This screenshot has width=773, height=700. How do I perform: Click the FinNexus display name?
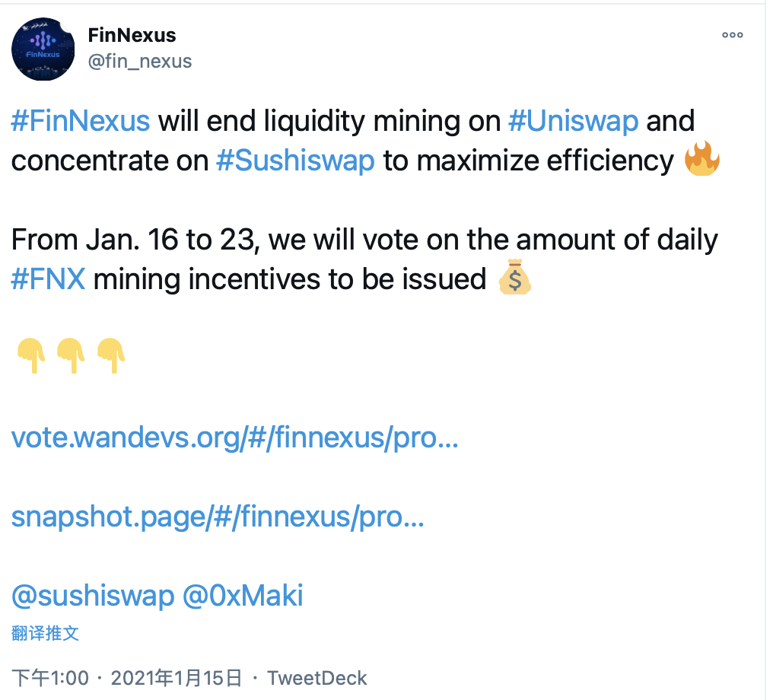[132, 35]
